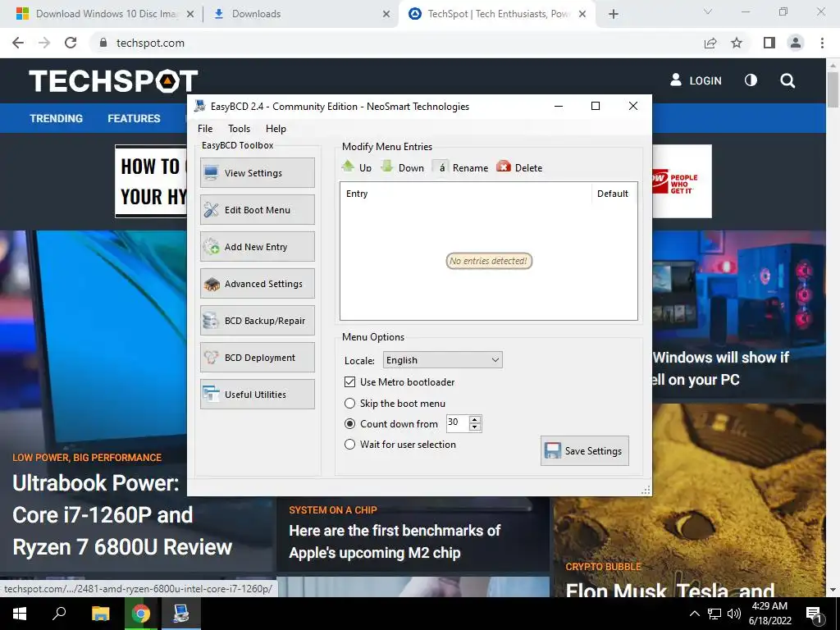Open the EasyBCD File menu
The image size is (840, 630).
pyautogui.click(x=205, y=129)
